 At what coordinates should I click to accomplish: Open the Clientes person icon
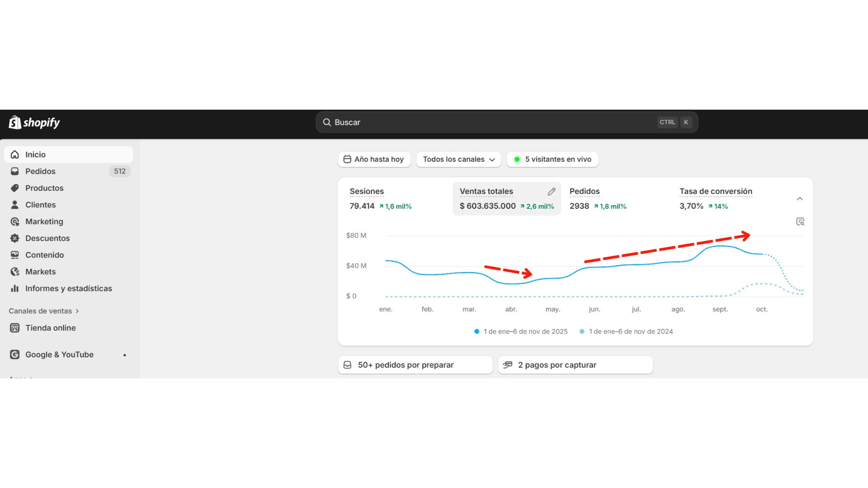pyautogui.click(x=15, y=205)
